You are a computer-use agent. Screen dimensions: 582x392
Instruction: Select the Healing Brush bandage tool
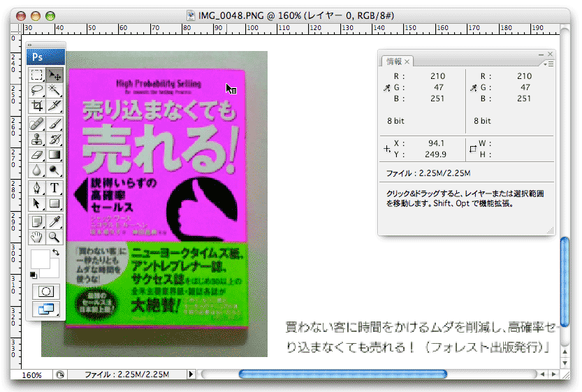point(37,124)
